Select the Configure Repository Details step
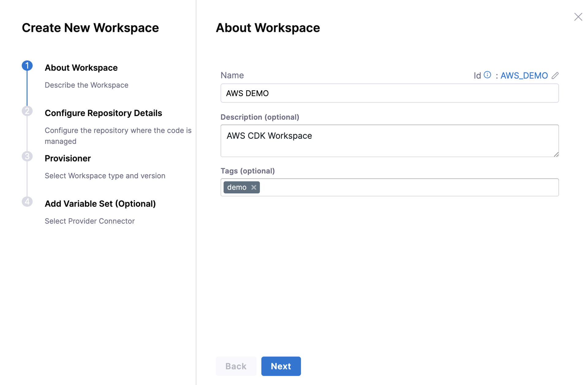The width and height of the screenshot is (588, 385). pos(103,113)
